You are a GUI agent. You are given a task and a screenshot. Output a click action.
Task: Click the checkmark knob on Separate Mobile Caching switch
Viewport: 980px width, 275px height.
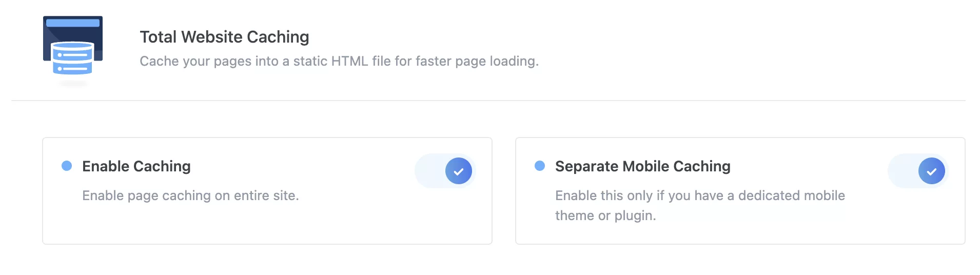932,171
